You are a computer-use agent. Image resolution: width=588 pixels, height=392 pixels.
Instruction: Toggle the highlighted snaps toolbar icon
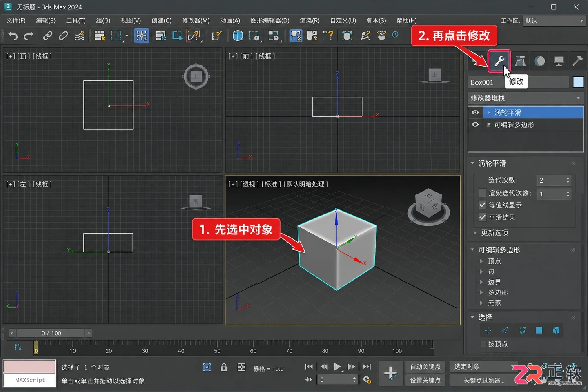click(296, 36)
